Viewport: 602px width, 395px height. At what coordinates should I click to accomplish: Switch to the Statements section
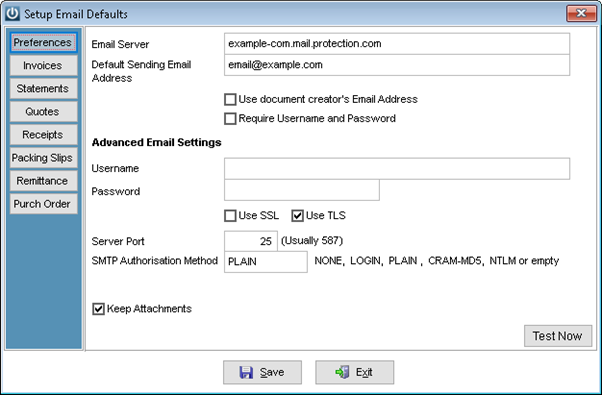[43, 89]
